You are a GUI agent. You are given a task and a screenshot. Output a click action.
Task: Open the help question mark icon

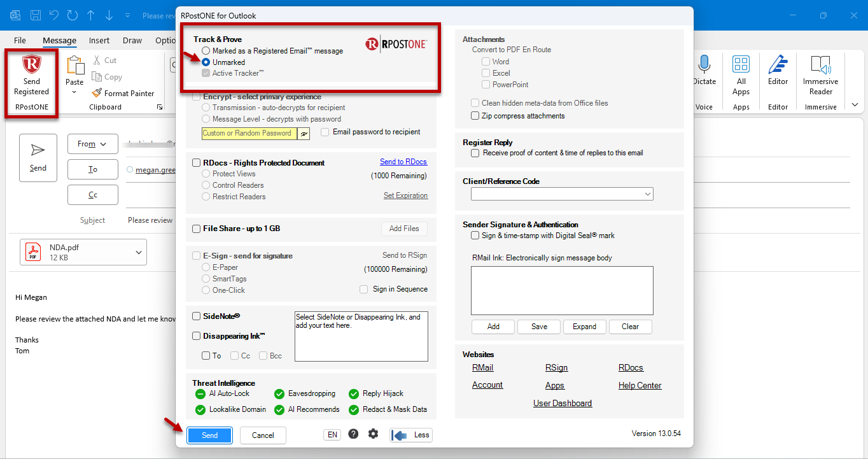(x=353, y=434)
